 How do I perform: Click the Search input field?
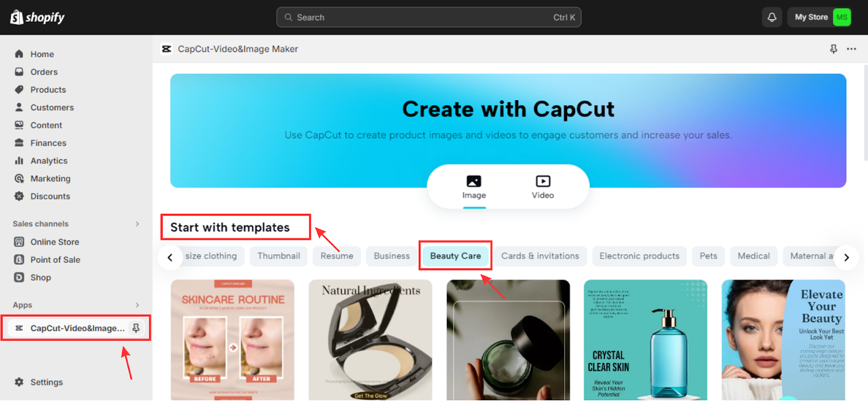pos(429,18)
